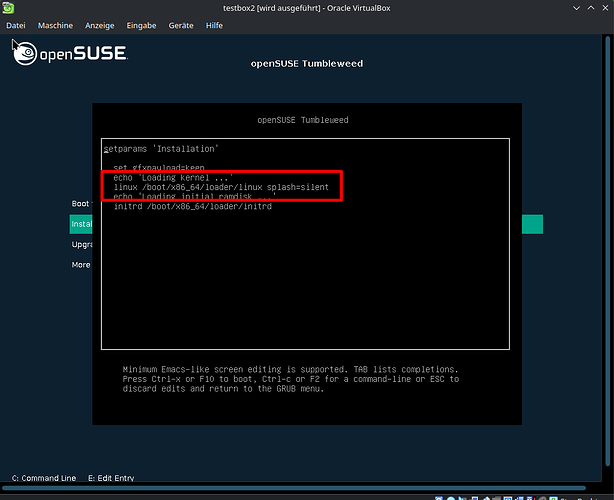Click the openSUSE chameleon logo
This screenshot has height=500, width=614.
click(27, 51)
